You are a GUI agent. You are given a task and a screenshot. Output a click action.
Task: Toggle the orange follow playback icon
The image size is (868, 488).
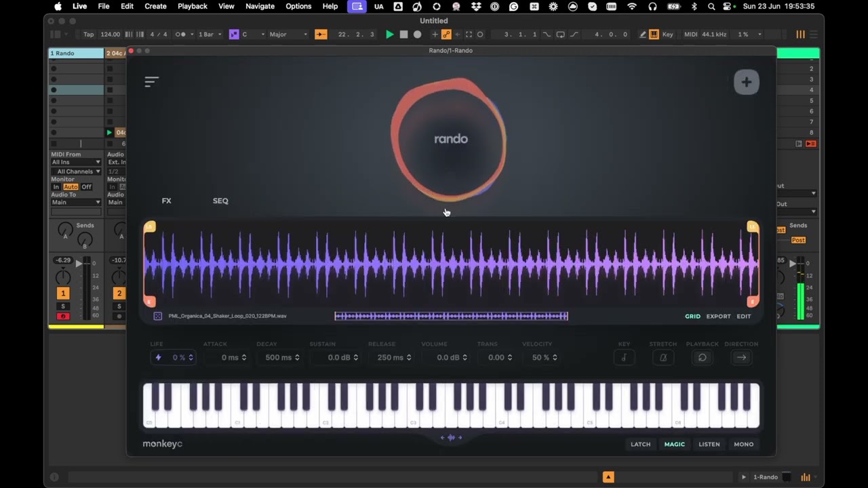click(x=321, y=35)
